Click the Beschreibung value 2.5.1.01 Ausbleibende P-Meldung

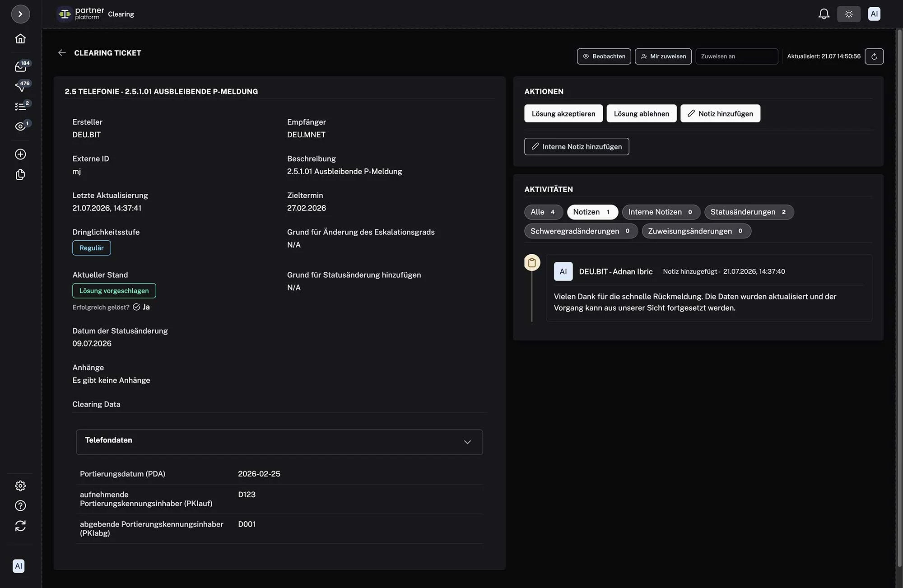pyautogui.click(x=344, y=171)
